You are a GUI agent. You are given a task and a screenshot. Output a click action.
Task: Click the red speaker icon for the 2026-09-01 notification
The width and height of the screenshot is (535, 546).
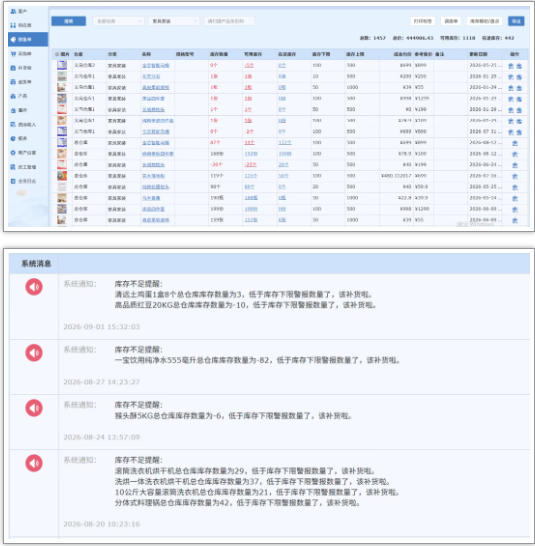(34, 287)
